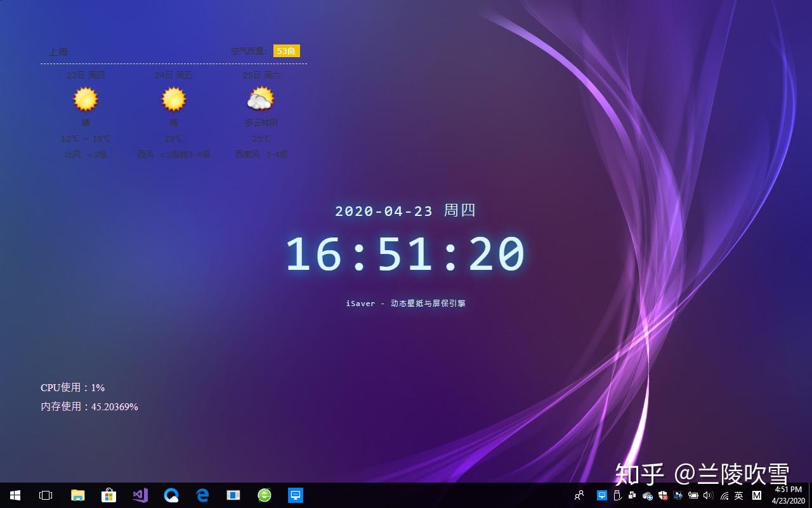Click Saturday's 多云转阴 cloudy weather icon

click(x=259, y=98)
